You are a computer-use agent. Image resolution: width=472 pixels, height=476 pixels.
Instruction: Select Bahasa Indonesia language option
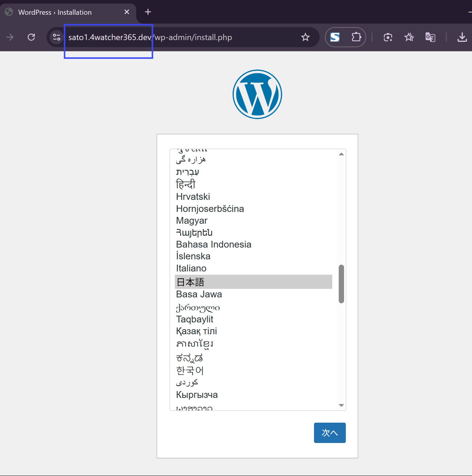point(254,244)
